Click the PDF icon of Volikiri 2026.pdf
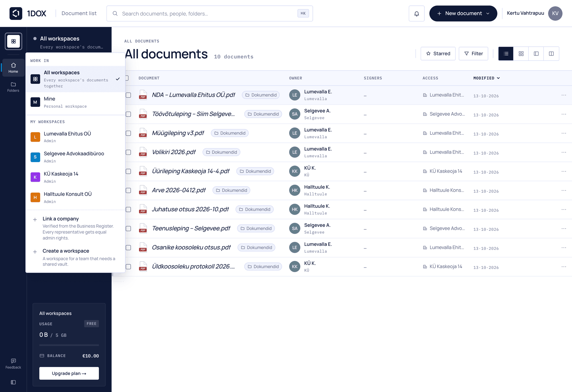Image resolution: width=572 pixels, height=392 pixels. (143, 152)
